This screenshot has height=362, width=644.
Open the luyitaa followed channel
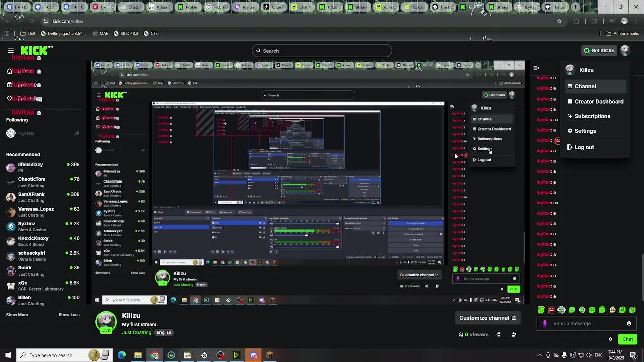pos(43,133)
